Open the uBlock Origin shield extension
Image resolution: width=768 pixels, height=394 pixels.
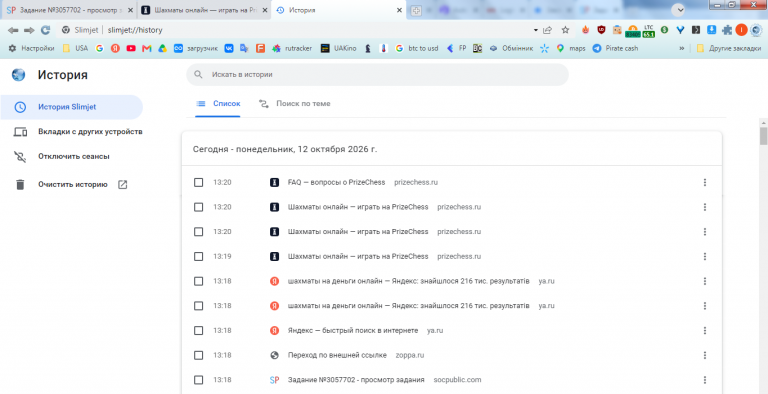tap(601, 30)
